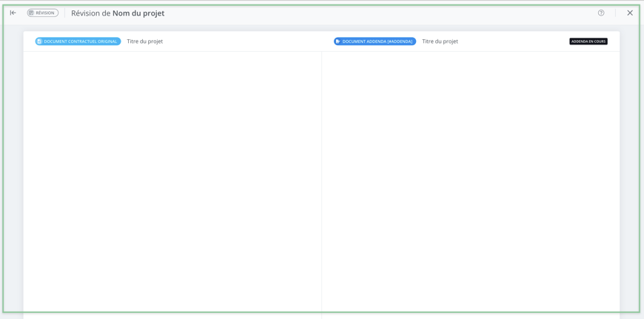This screenshot has width=644, height=319.
Task: Click the icon in Document Addenda tag
Action: point(338,41)
